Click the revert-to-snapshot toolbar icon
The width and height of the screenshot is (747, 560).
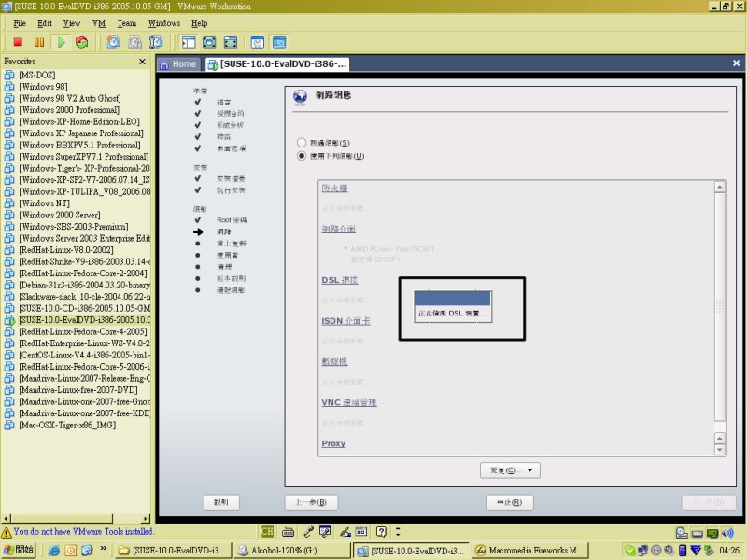click(134, 42)
